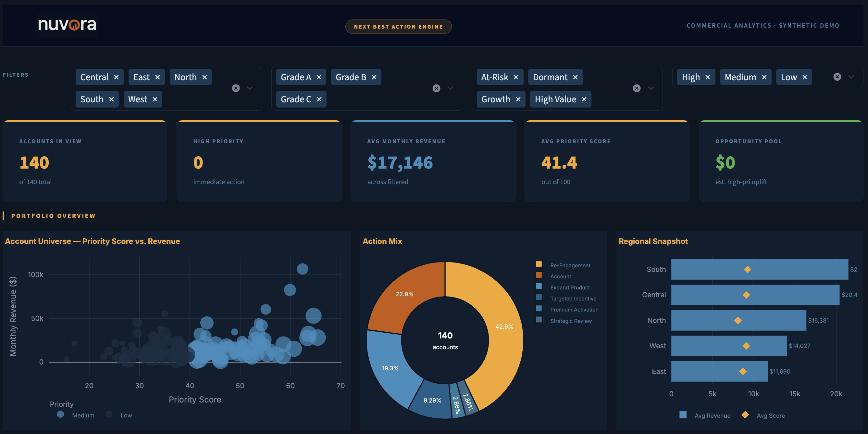Click the Account Universe chart title
The width and height of the screenshot is (868, 434).
(92, 241)
